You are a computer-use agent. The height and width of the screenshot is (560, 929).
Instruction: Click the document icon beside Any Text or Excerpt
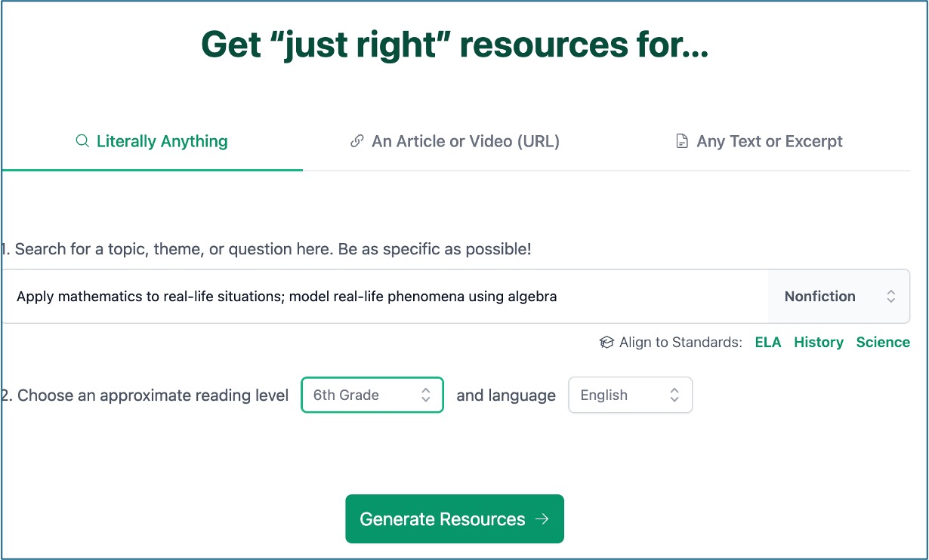tap(682, 142)
